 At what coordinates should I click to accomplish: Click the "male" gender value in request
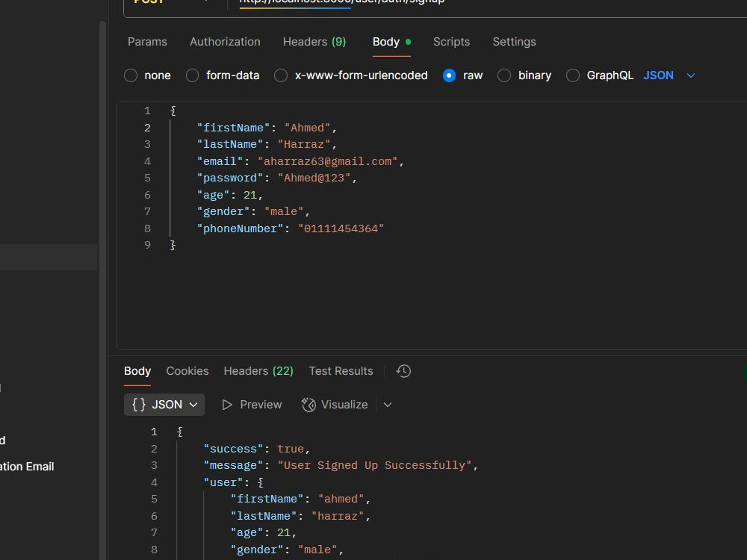click(x=284, y=211)
